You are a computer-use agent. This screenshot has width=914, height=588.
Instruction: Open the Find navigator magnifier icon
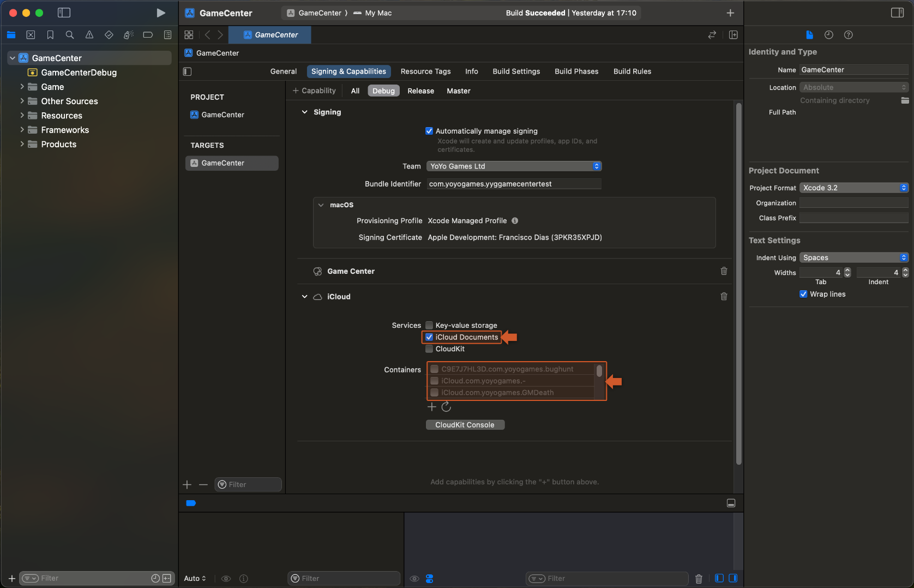(70, 35)
